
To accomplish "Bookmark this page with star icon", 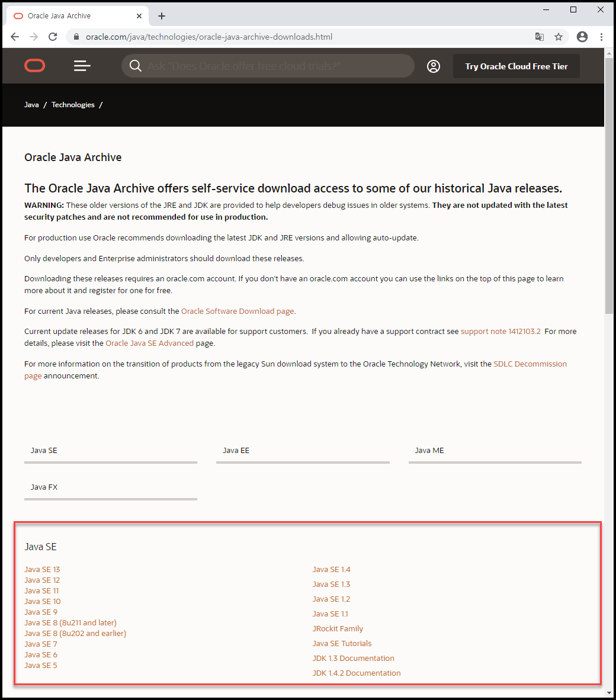I will tap(559, 37).
